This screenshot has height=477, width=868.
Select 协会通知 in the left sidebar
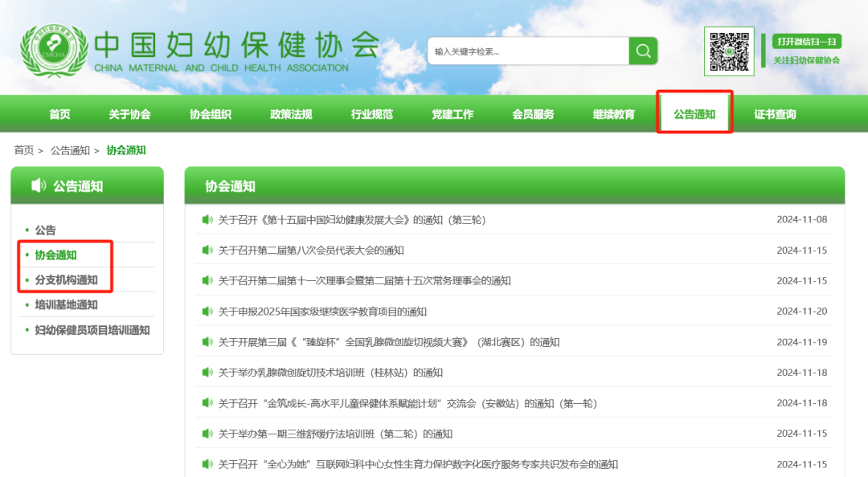click(56, 255)
